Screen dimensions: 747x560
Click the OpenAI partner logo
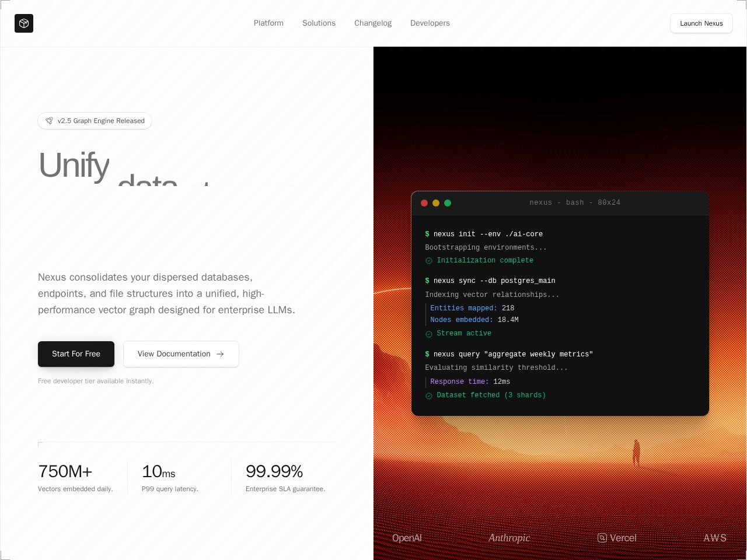pyautogui.click(x=407, y=538)
